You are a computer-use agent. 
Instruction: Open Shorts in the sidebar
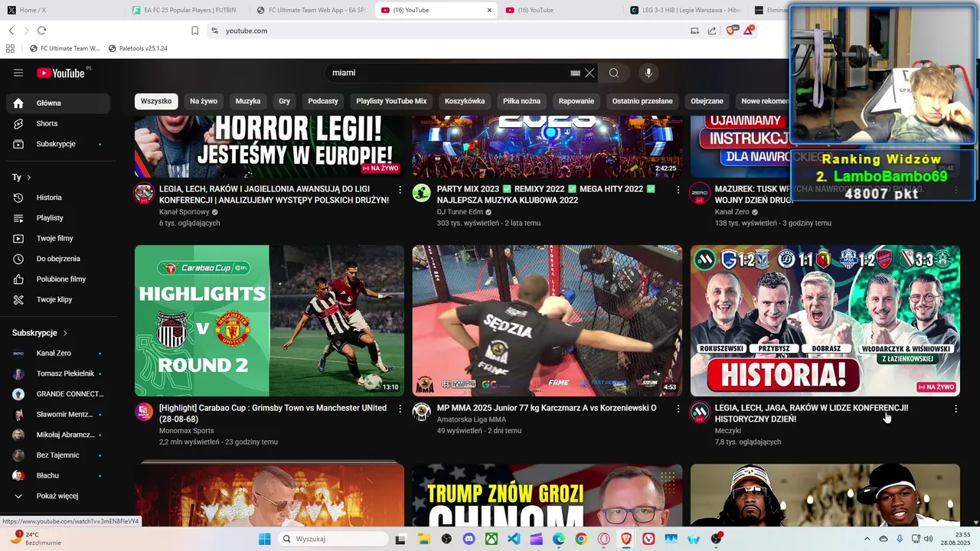(60, 123)
